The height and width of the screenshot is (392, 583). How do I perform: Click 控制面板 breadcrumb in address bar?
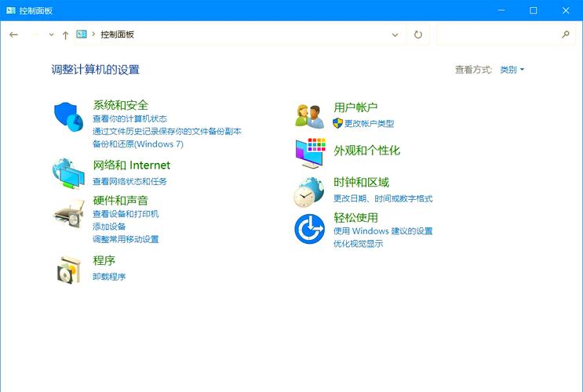pyautogui.click(x=117, y=34)
